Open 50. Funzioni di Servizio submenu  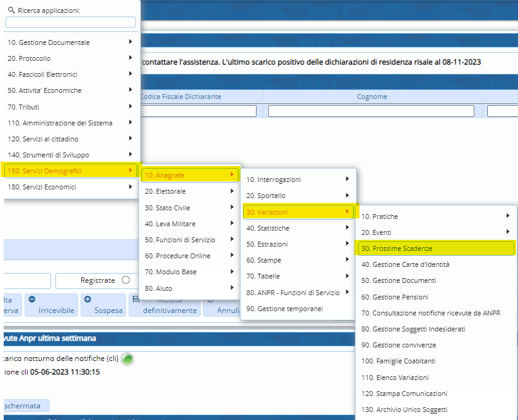point(189,240)
